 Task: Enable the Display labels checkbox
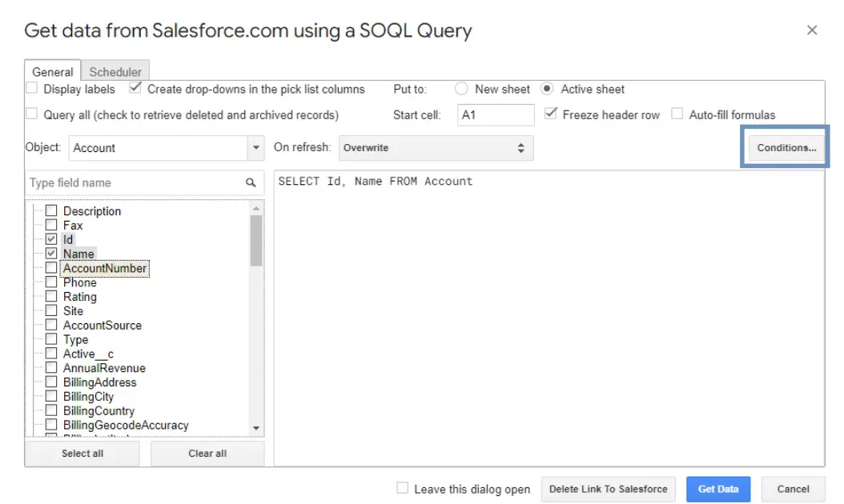point(31,89)
